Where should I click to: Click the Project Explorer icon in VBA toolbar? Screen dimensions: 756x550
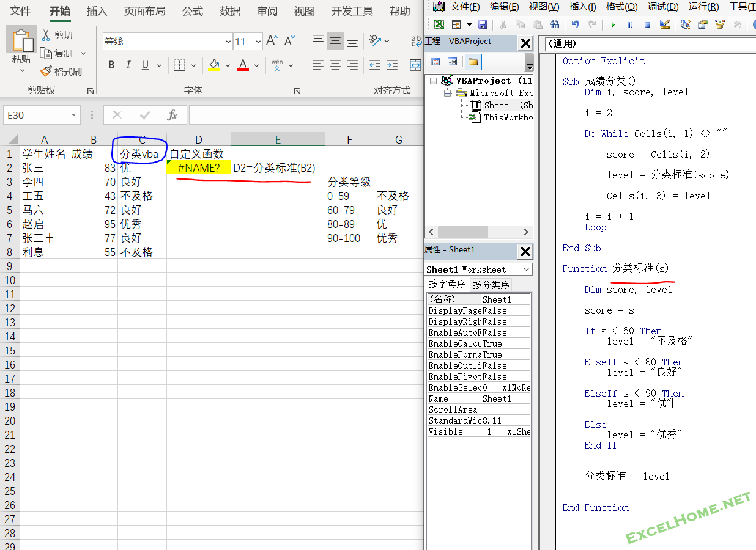pos(685,24)
